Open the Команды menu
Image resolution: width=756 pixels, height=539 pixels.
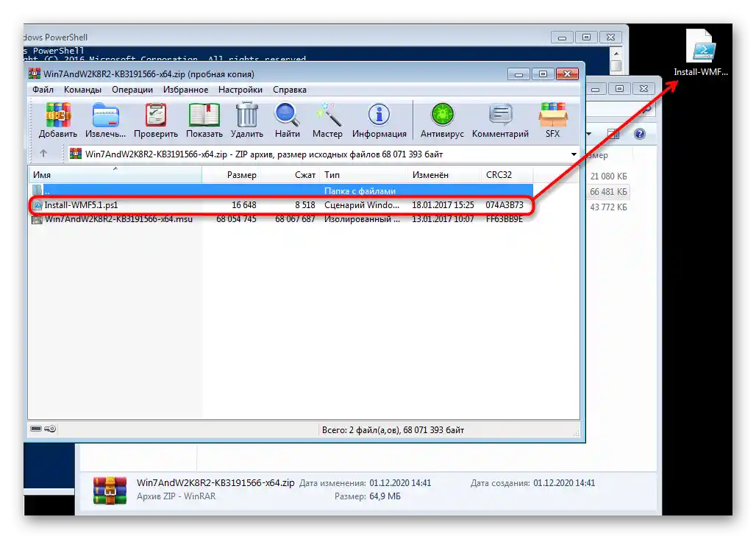[x=82, y=90]
